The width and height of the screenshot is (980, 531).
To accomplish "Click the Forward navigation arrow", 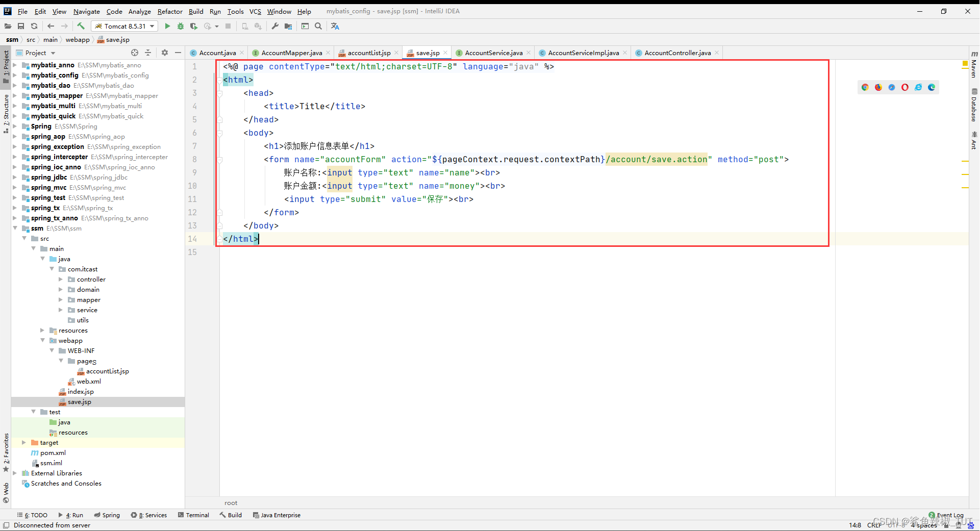I will [x=64, y=26].
